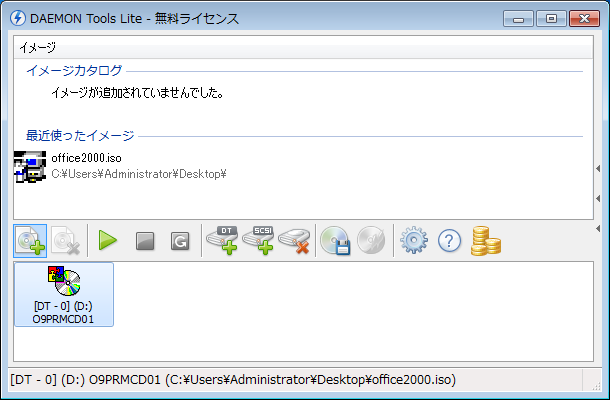
Task: Click the middle side collapse arrow at right edge
Action: point(598,198)
